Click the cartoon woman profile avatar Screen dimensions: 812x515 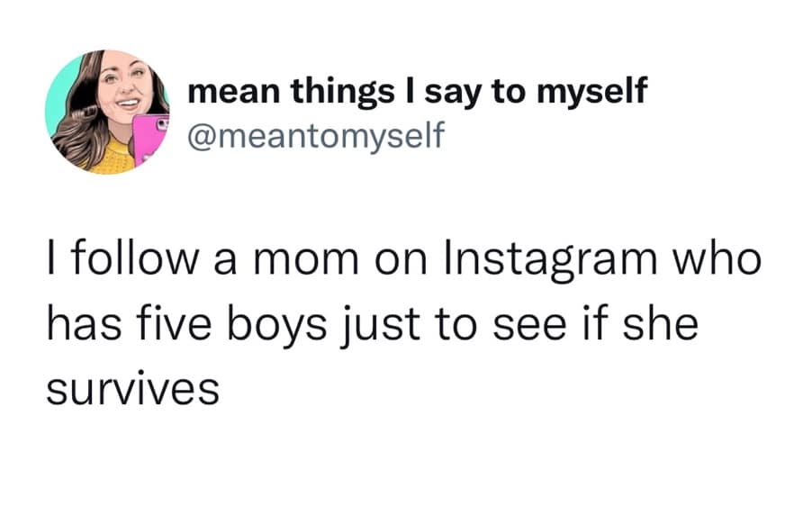point(107,112)
